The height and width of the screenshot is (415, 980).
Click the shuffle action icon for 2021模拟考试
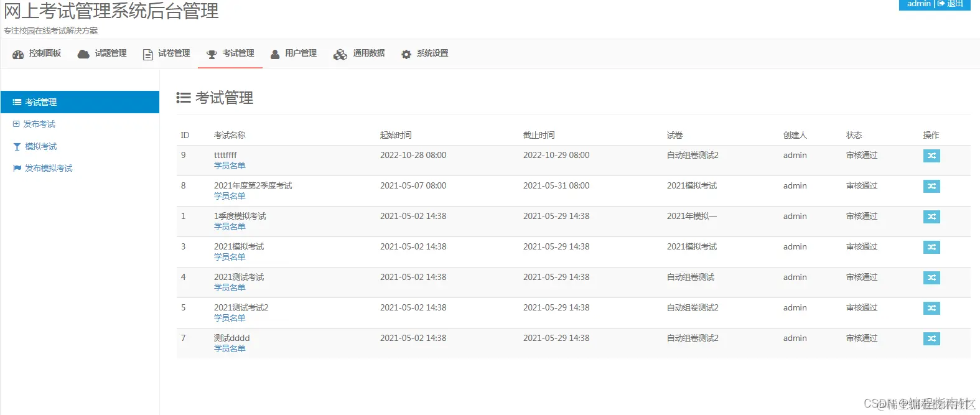click(x=931, y=247)
